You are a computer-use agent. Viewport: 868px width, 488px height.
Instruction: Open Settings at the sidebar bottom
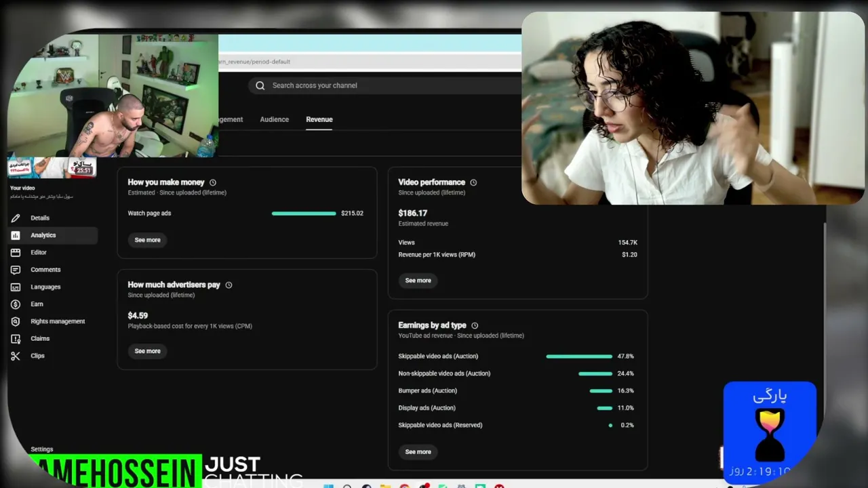42,449
